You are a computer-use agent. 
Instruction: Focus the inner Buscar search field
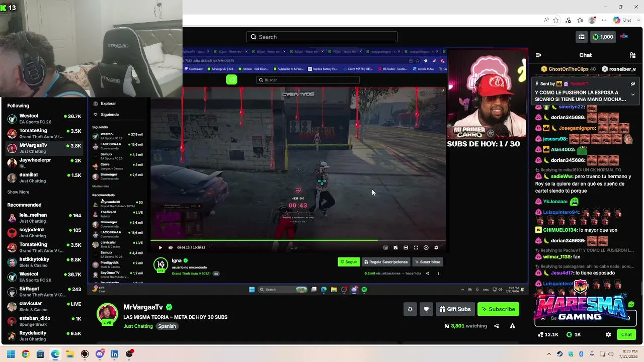pyautogui.click(x=308, y=80)
